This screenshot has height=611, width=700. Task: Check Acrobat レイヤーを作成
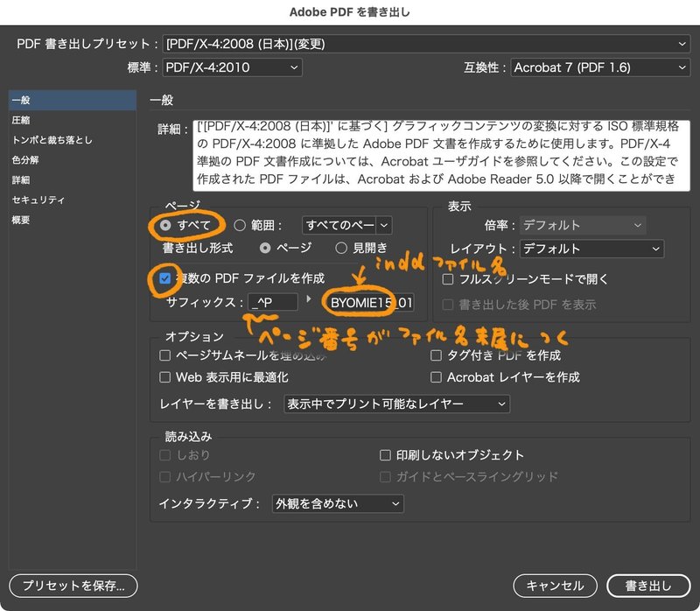[x=436, y=377]
